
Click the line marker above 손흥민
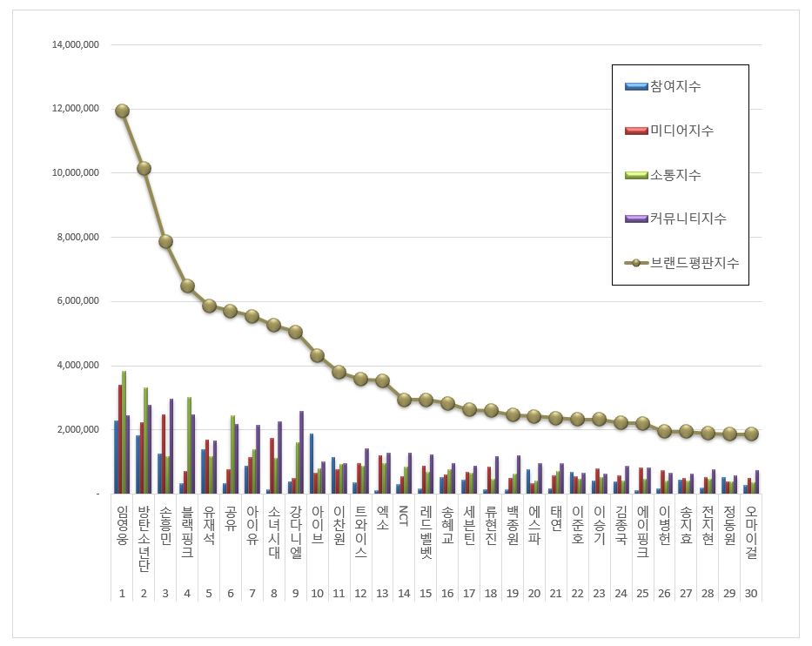click(x=165, y=241)
